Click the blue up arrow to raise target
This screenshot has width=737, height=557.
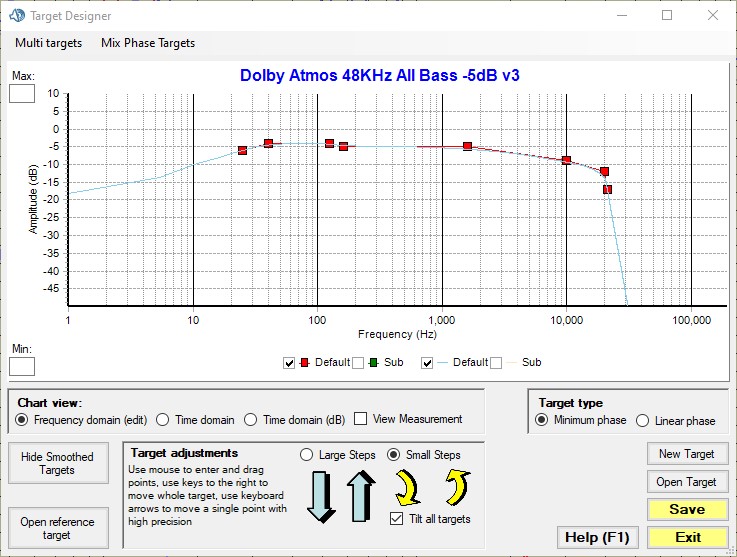(x=360, y=496)
